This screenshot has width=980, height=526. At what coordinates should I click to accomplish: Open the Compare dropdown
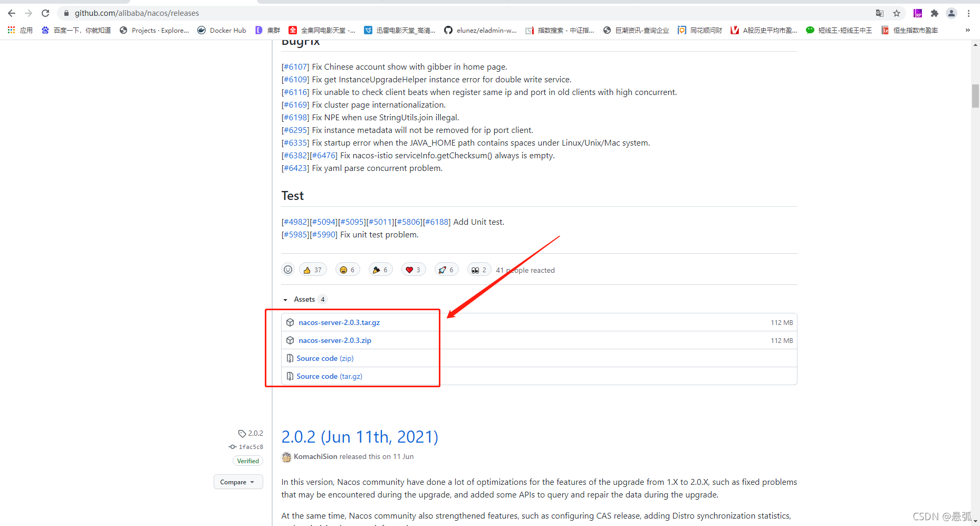238,482
